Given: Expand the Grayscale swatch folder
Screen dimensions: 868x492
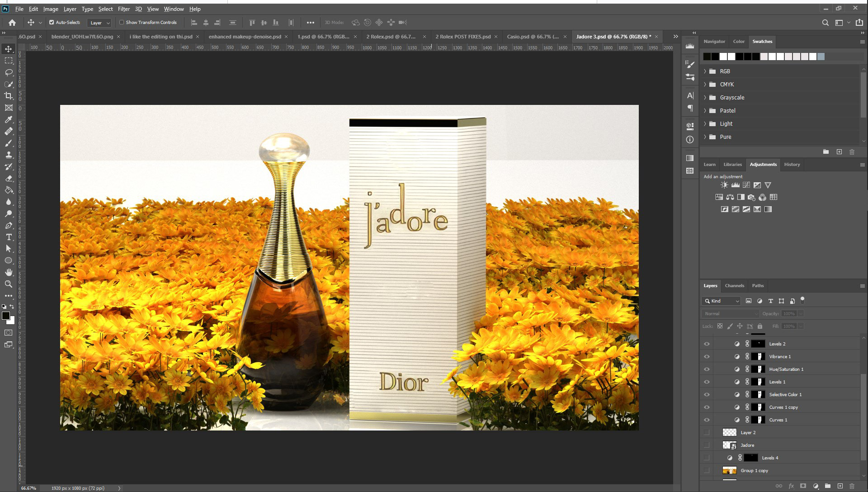Looking at the screenshot, I should pyautogui.click(x=705, y=98).
